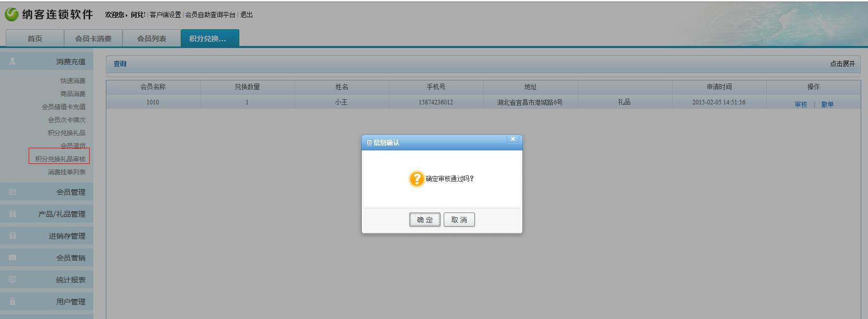Click the 撤单 link in the row
Viewport: 868px width, 319px height.
827,104
